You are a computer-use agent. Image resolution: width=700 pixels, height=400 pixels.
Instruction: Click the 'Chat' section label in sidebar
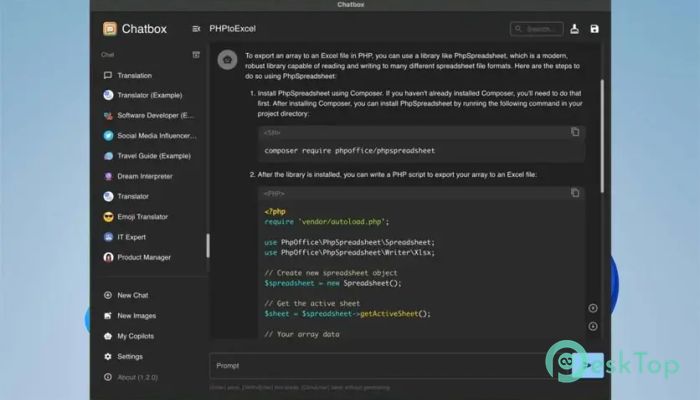108,54
